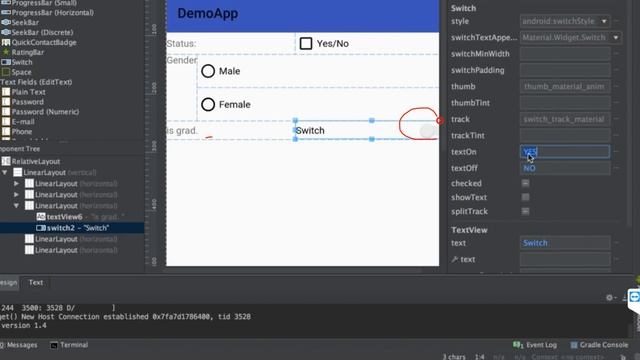Pick the SeekBar widget icon
The width and height of the screenshot is (640, 360).
click(x=6, y=22)
